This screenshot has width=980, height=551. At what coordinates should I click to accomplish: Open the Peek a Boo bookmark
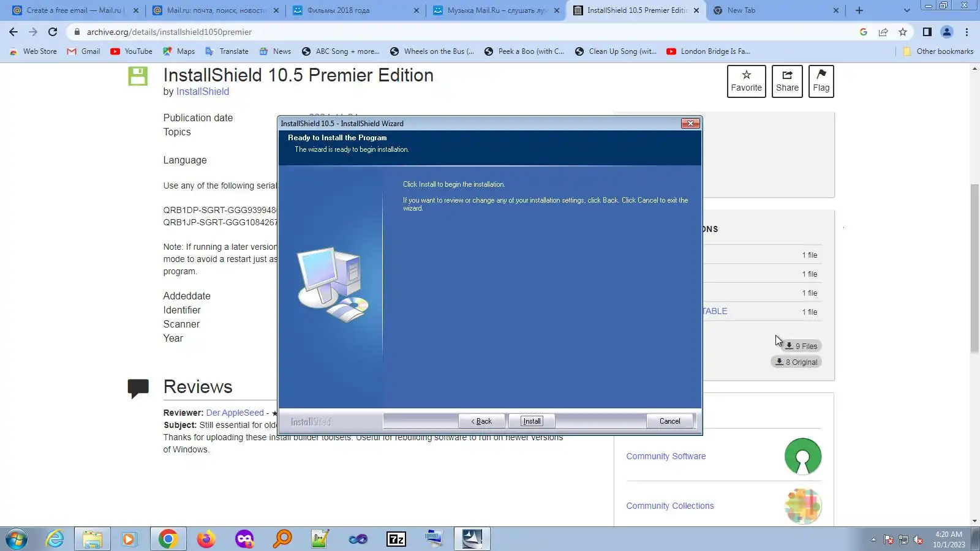[524, 51]
